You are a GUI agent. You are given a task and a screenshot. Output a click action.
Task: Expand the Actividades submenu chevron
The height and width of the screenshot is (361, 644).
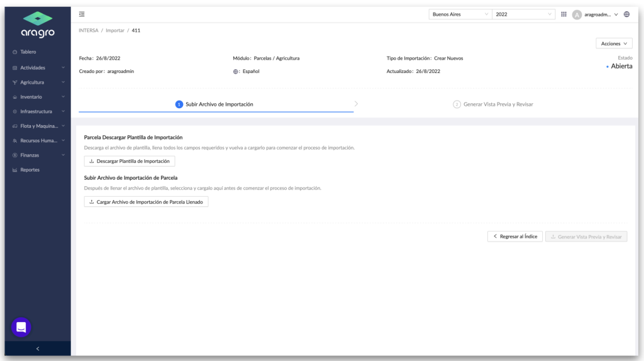64,67
